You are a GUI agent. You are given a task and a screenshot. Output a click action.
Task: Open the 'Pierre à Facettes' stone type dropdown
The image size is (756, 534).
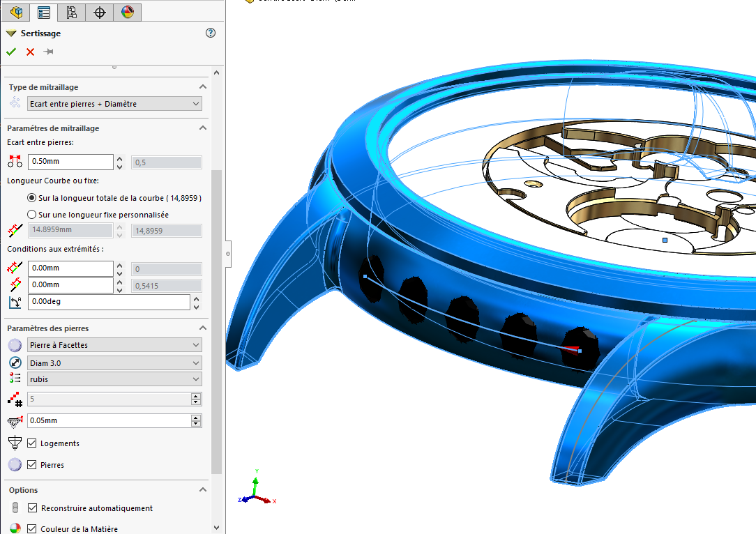pos(115,345)
